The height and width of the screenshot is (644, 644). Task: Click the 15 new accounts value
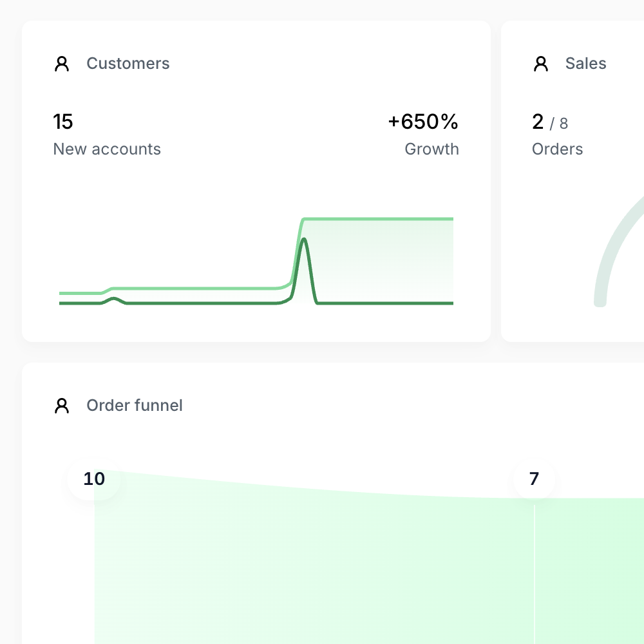pyautogui.click(x=63, y=122)
